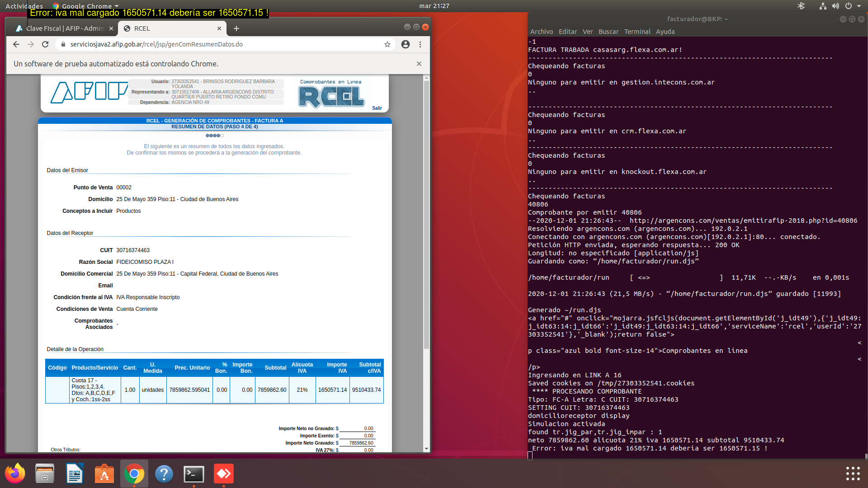Click the power status icon
The height and width of the screenshot is (488, 868).
pos(849,6)
